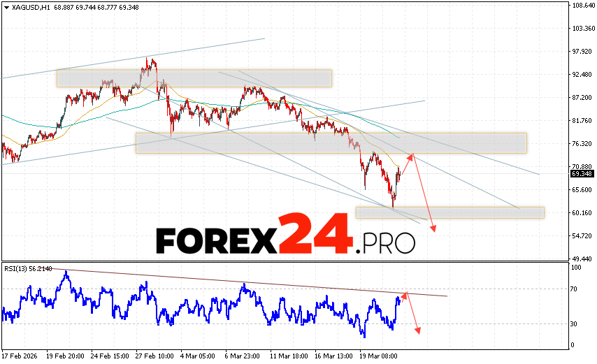Viewport: 597px width, 364px height.
Task: Click the FOREX text in the watermark
Action: 215,242
